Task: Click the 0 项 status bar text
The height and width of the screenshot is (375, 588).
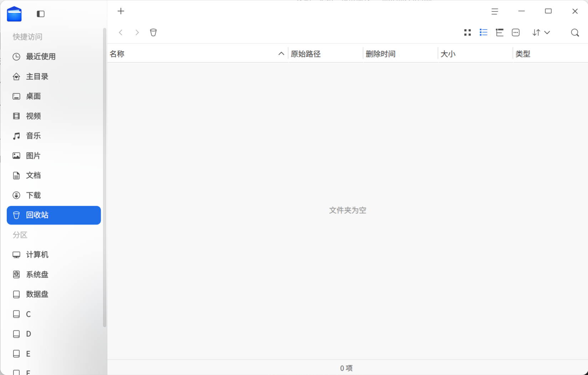Action: click(346, 368)
